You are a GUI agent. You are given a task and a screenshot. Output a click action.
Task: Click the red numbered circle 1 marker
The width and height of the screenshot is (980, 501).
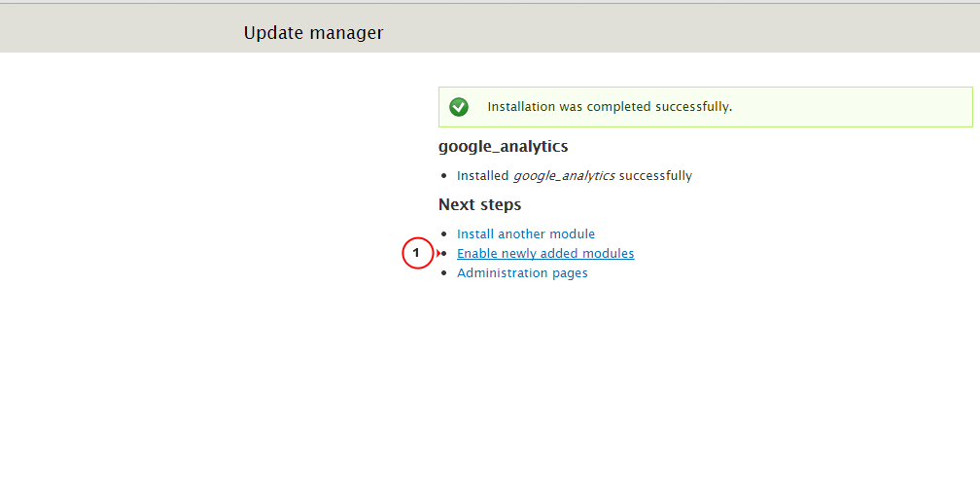(417, 253)
